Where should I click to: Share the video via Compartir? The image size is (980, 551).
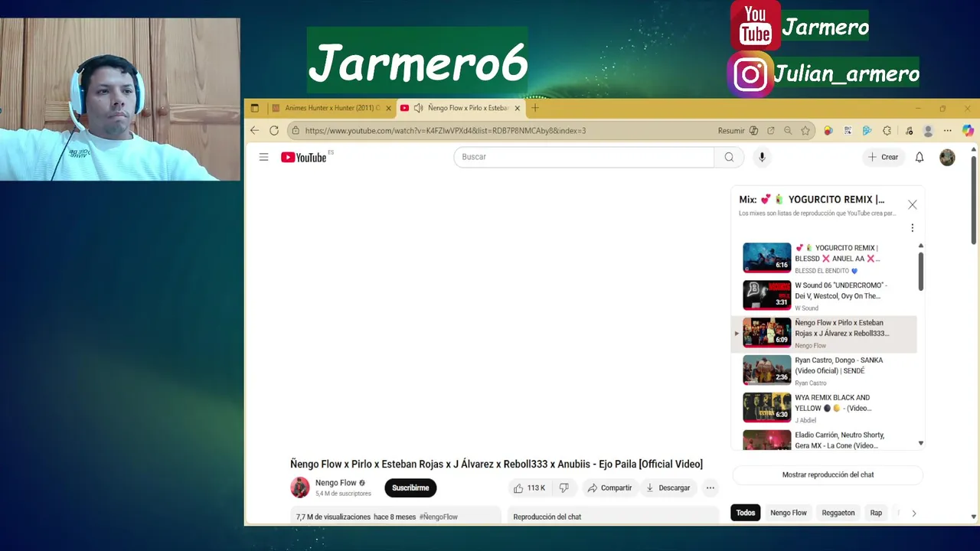(609, 487)
